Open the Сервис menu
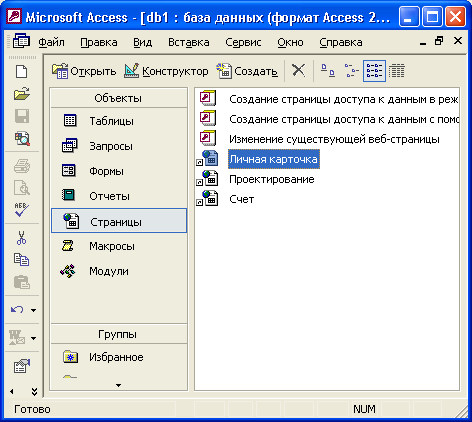This screenshot has height=422, width=472. (243, 42)
